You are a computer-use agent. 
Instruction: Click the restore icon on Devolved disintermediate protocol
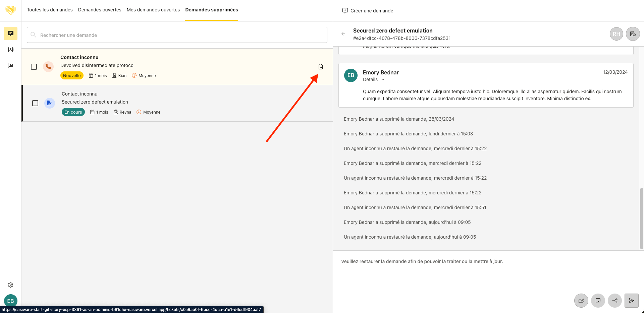[320, 67]
